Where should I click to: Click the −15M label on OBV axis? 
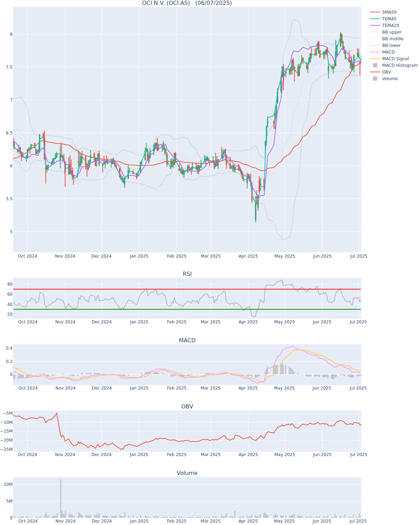tap(7, 431)
